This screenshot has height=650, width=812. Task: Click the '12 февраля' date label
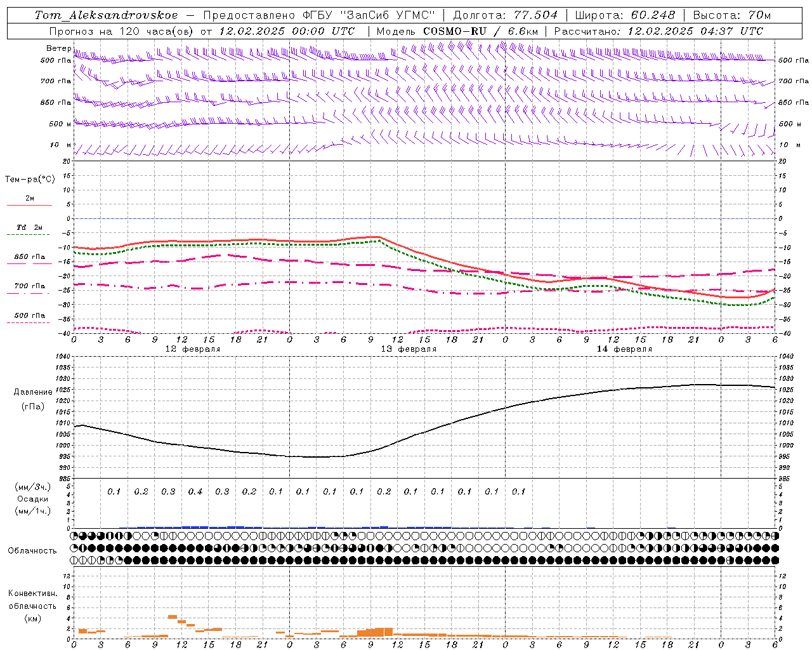point(193,349)
